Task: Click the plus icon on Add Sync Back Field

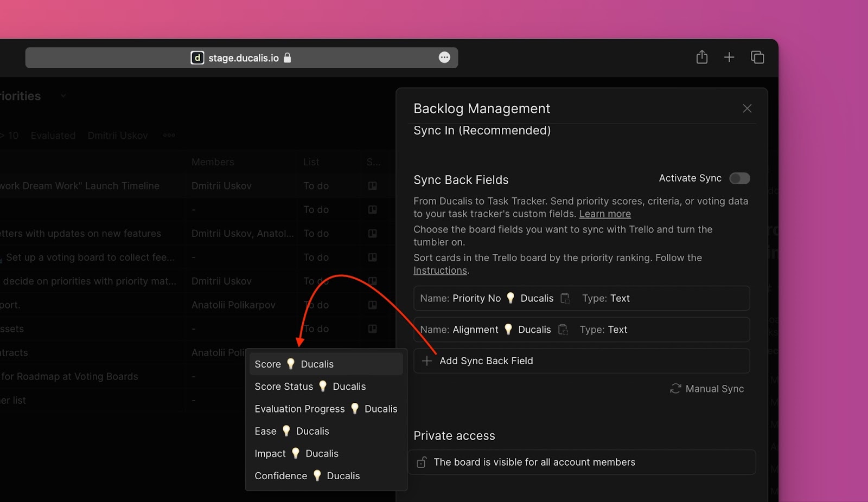Action: (x=426, y=361)
